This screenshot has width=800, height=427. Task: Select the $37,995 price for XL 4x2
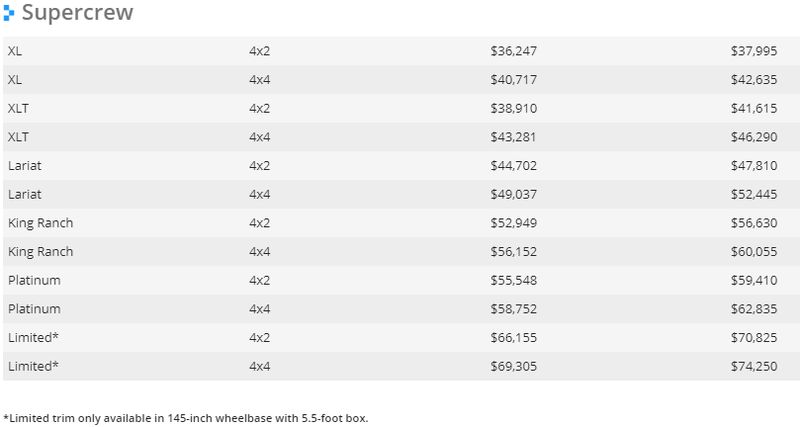(754, 51)
